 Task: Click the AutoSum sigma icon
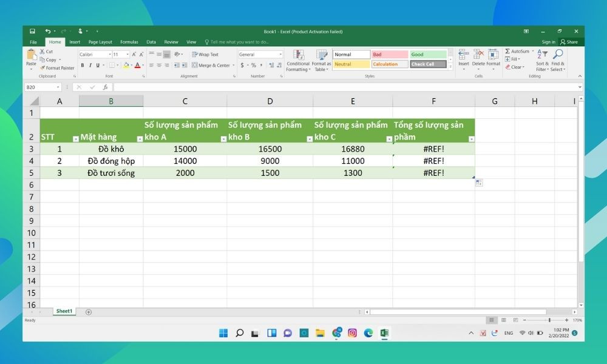click(507, 52)
